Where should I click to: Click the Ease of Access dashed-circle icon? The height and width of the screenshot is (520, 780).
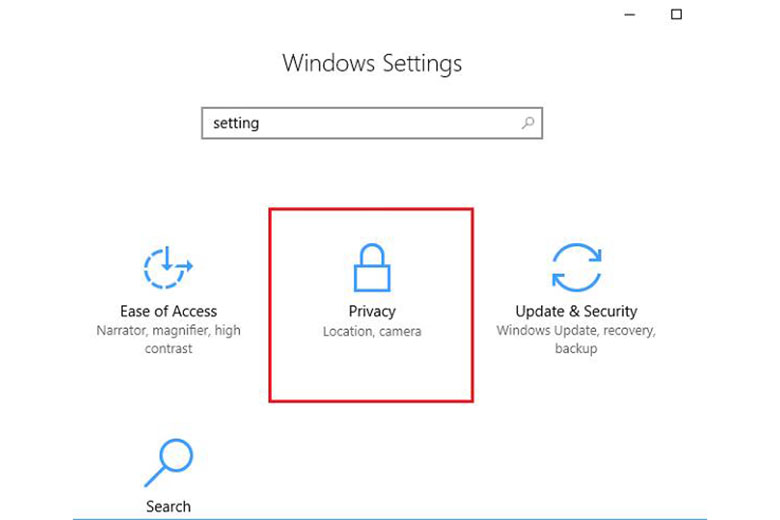(168, 268)
